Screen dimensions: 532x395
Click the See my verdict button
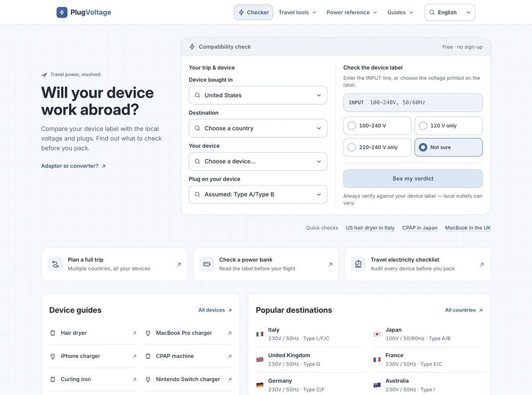point(413,179)
